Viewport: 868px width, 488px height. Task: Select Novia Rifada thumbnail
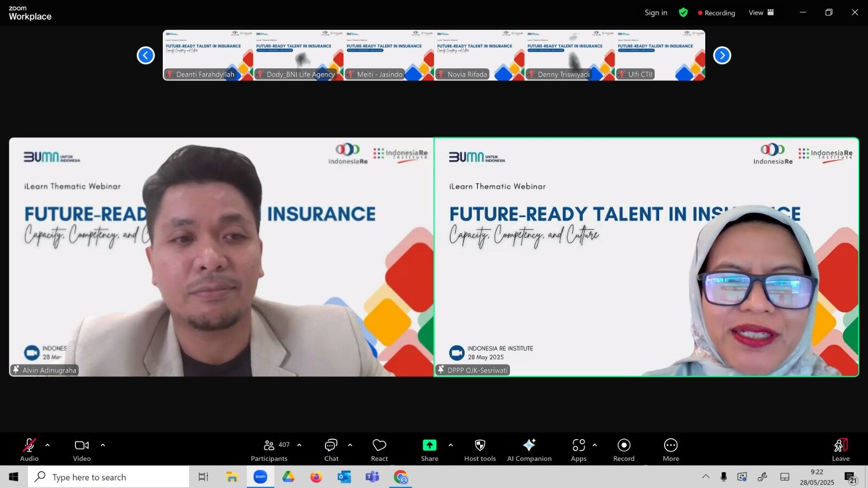[x=480, y=55]
